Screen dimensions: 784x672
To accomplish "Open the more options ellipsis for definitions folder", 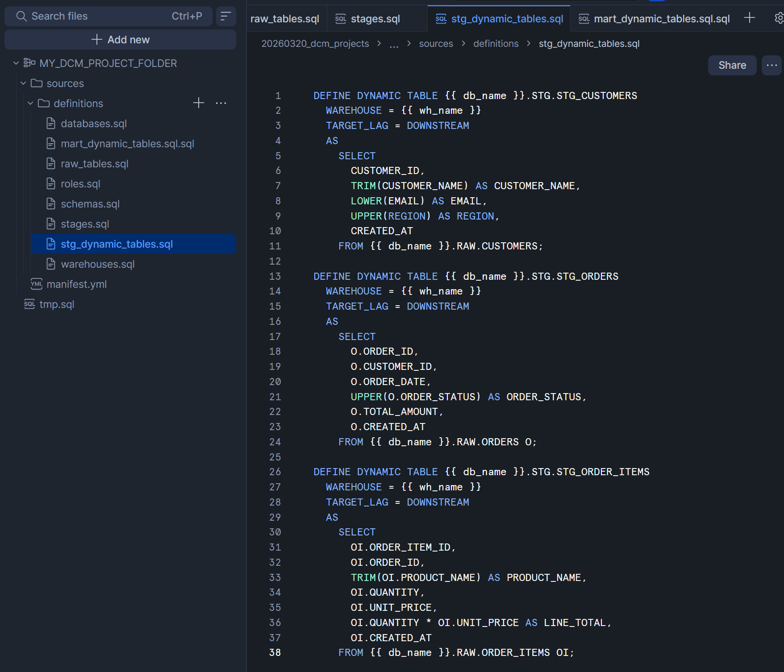I will 221,103.
